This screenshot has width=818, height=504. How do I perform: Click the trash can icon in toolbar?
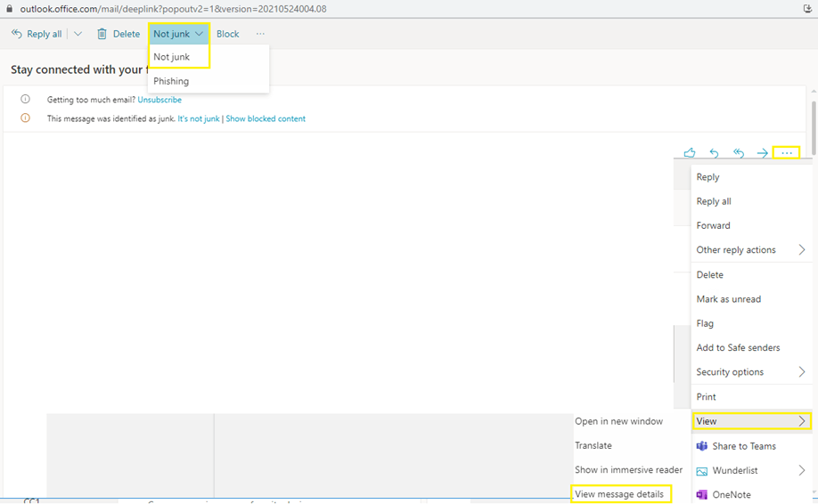coord(102,34)
